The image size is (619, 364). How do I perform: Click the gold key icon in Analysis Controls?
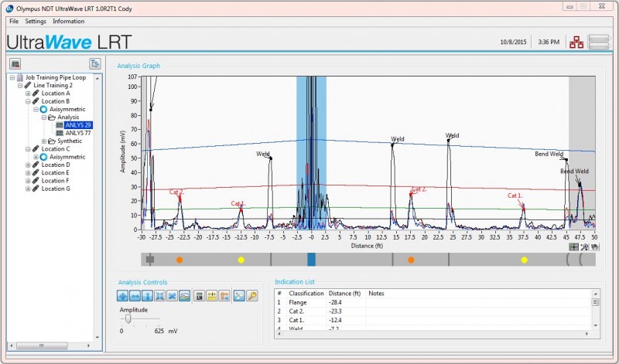pyautogui.click(x=251, y=296)
